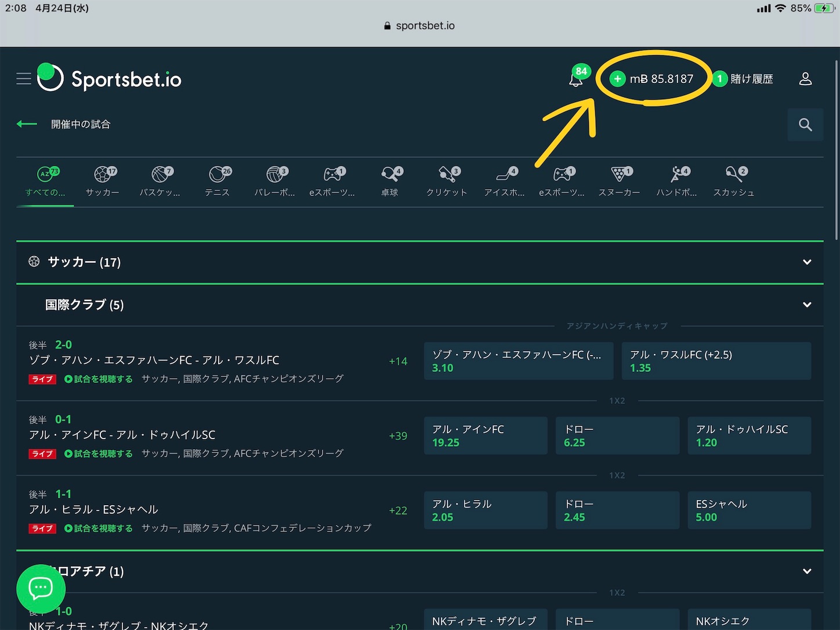
Task: Bet on ESシャヘル at 5.00
Action: click(x=750, y=510)
